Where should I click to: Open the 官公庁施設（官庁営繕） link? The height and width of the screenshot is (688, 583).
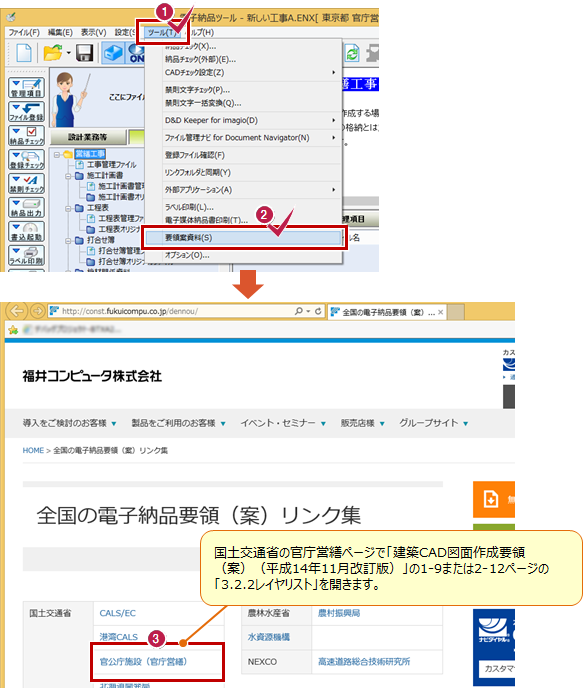(143, 661)
